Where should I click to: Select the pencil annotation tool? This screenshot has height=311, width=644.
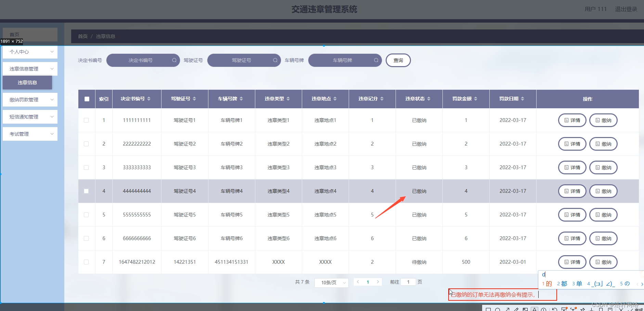pos(517,309)
